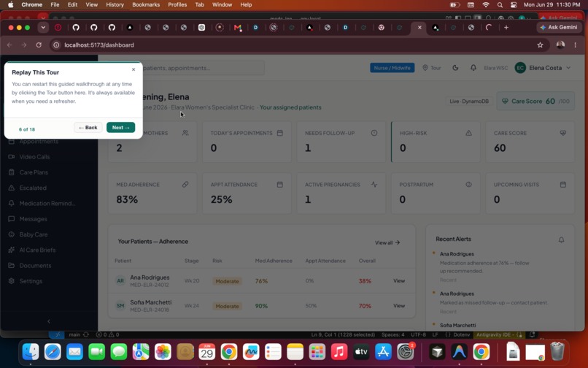Switch to the Gmail tab
The image size is (588, 368).
click(x=237, y=28)
